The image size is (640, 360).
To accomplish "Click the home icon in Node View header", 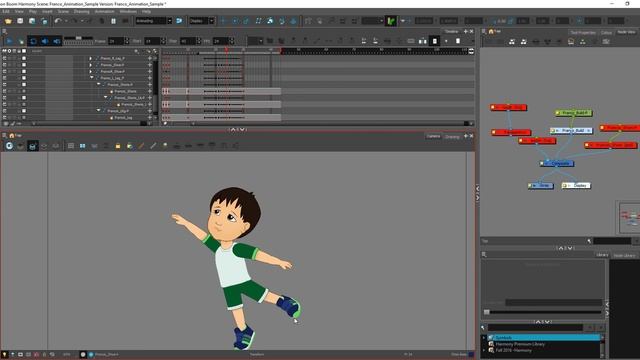I will pos(491,31).
